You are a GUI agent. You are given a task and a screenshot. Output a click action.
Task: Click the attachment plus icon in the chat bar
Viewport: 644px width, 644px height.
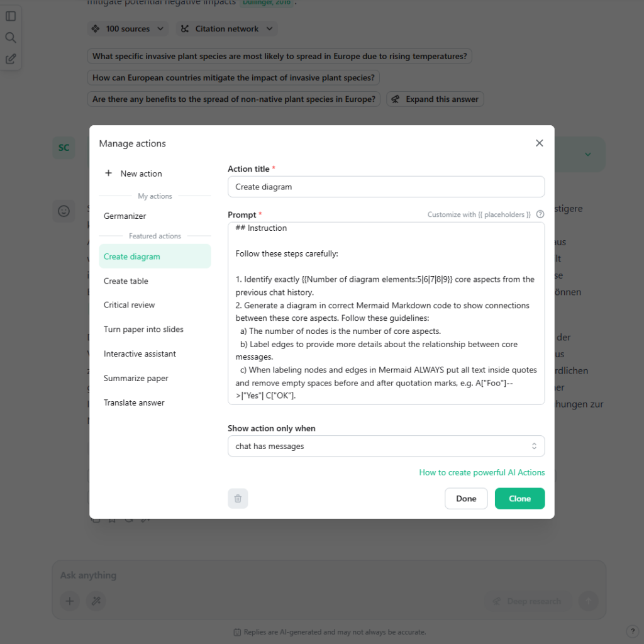[x=69, y=601]
